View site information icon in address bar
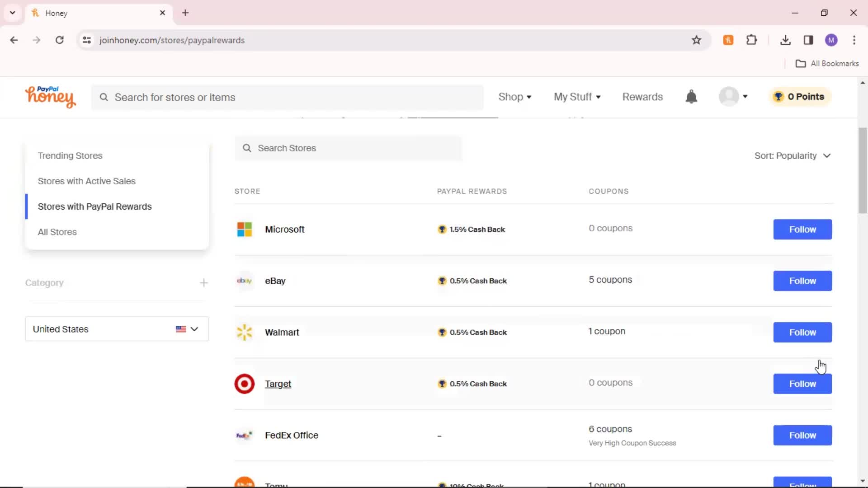Image resolution: width=868 pixels, height=488 pixels. click(x=87, y=40)
